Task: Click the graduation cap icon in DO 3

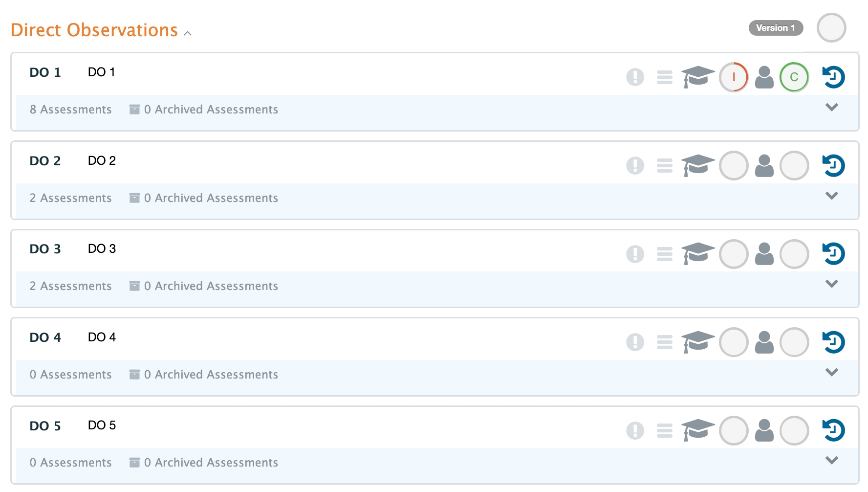Action: click(698, 254)
